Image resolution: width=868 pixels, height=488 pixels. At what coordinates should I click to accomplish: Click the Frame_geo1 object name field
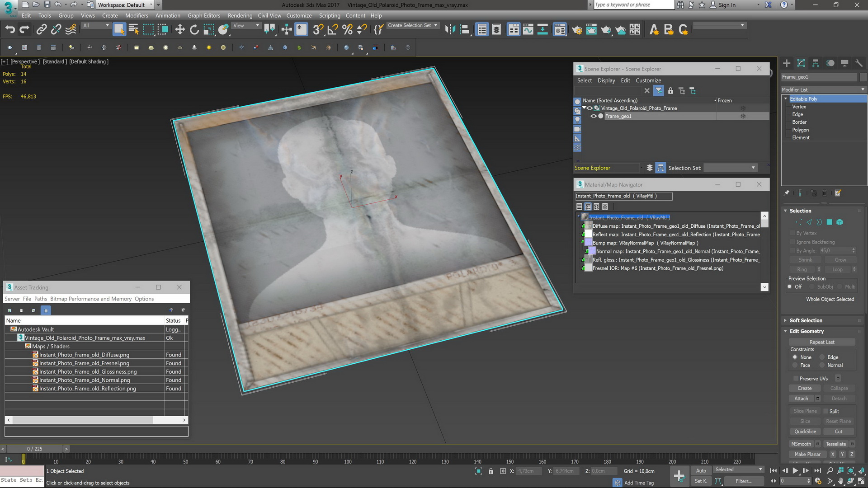pos(819,77)
